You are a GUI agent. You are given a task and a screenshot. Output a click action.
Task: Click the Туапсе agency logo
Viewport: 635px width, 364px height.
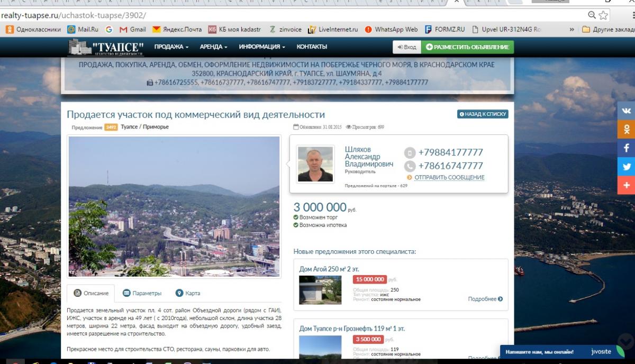[x=106, y=47]
